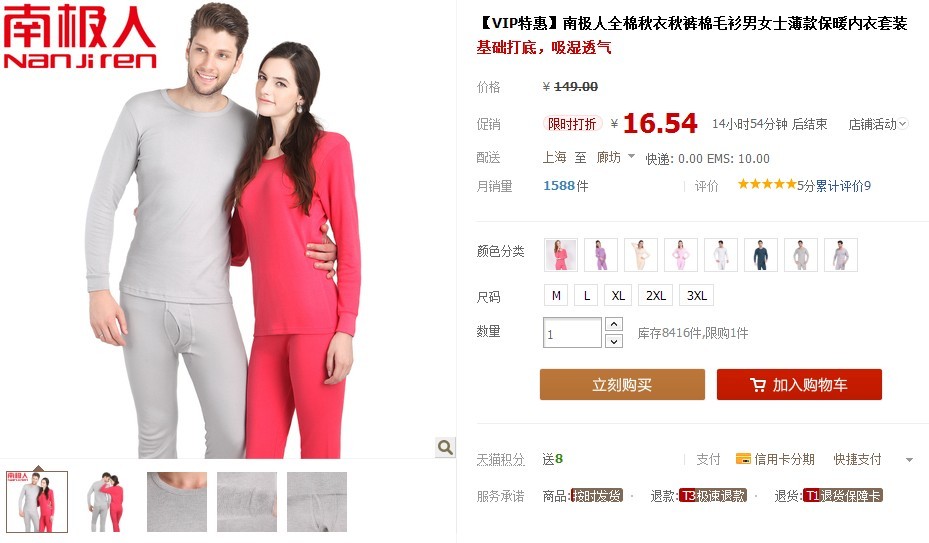The width and height of the screenshot is (929, 543).
Task: Click the credit card installment icon
Action: pos(743,458)
